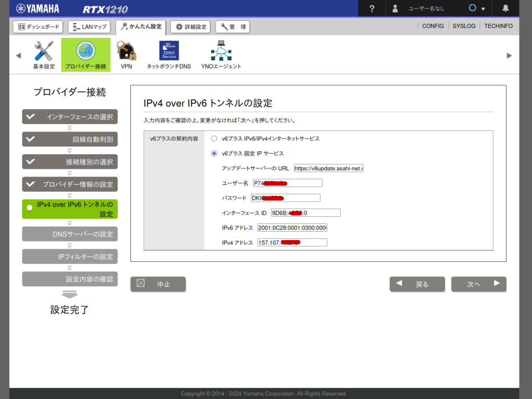Open the SYSLOG link
532x399 pixels.
[463, 26]
